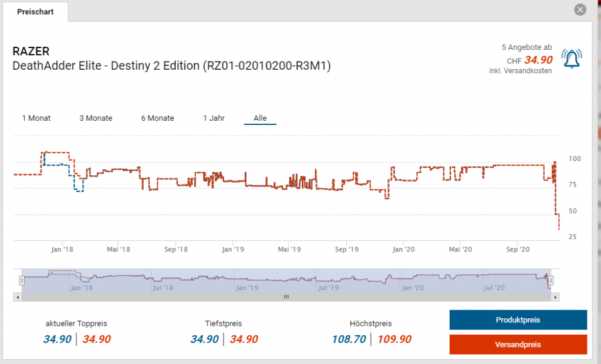Click the DeathAdder Elite product title

171,66
